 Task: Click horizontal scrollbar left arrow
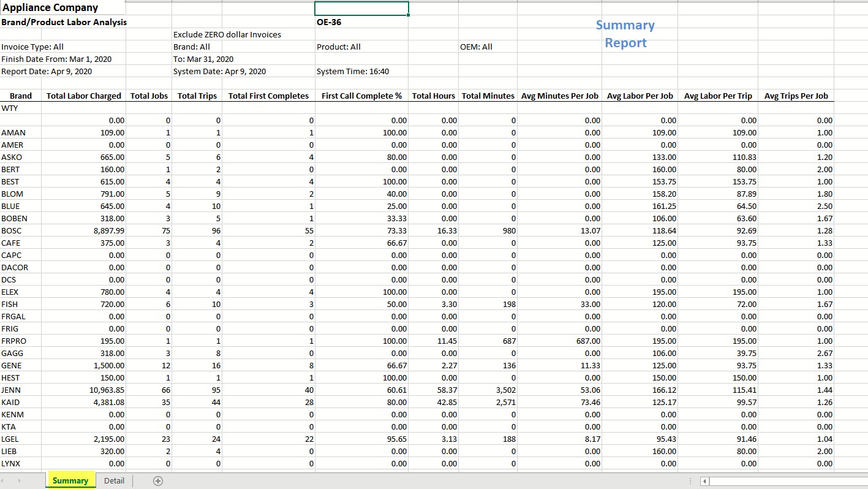coord(704,481)
